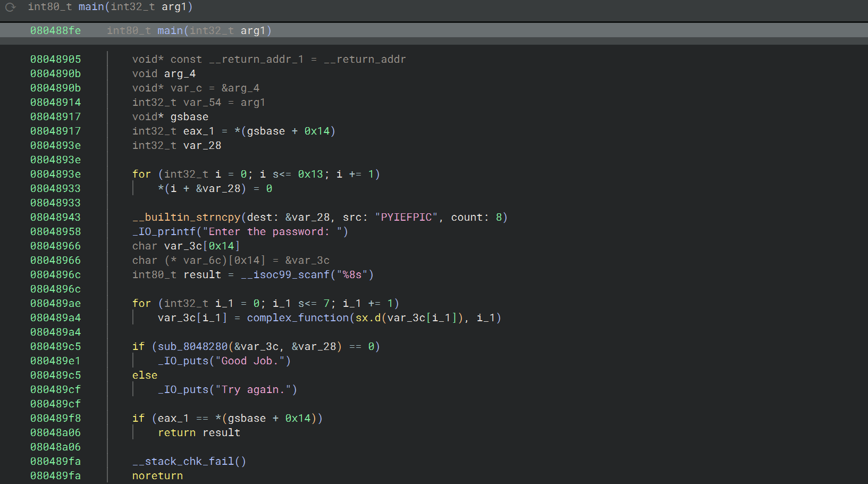The height and width of the screenshot is (484, 868).
Task: Select address 080489ae in the gutter
Action: (55, 303)
